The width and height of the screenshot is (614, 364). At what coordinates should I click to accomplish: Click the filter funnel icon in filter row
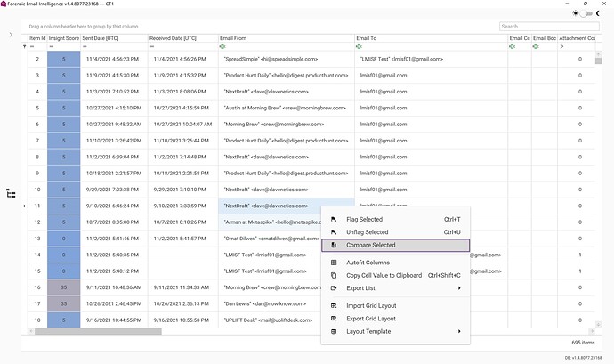[x=25, y=46]
